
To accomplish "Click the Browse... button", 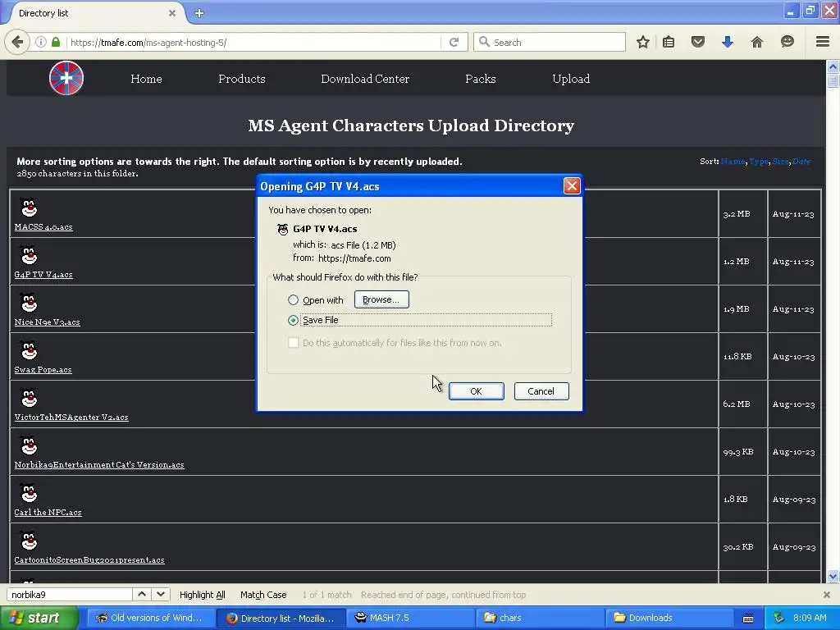I will pos(381,299).
